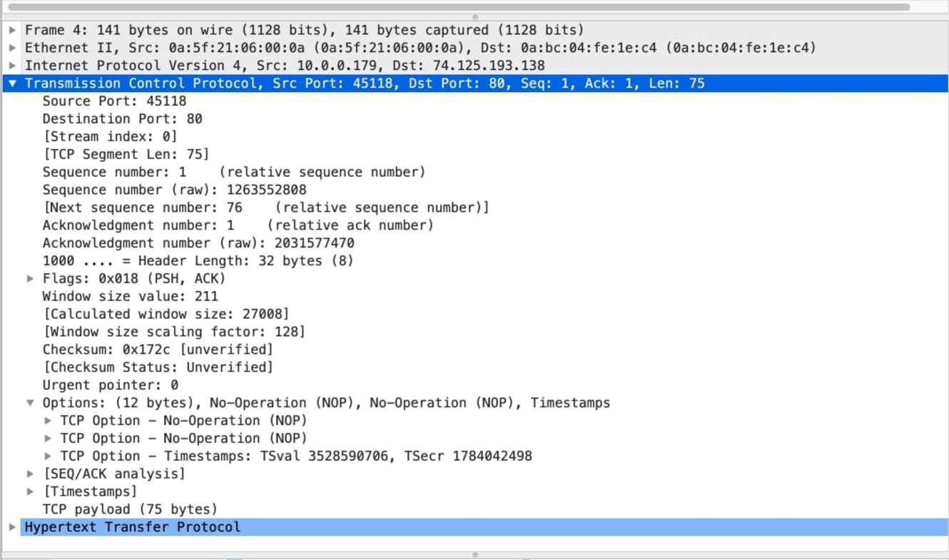Expand the Flags: 0x018 (PSH, ACK) arrow
This screenshot has height=560, width=949.
point(30,278)
